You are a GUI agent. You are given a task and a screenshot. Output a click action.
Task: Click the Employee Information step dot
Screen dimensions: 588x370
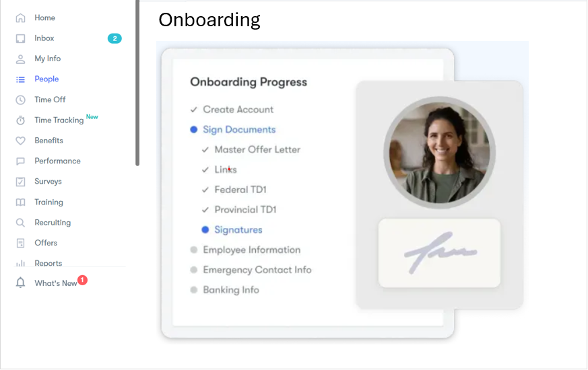coord(194,250)
